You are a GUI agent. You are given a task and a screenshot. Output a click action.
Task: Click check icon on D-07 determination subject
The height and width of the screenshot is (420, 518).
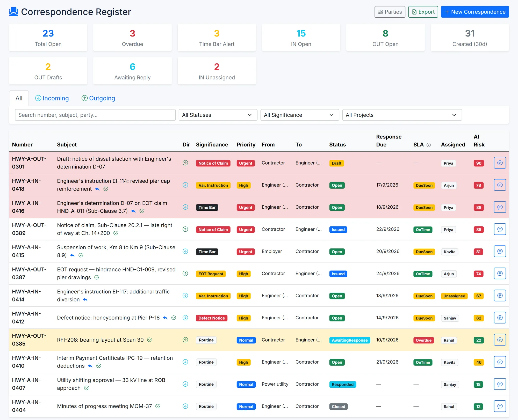142,211
